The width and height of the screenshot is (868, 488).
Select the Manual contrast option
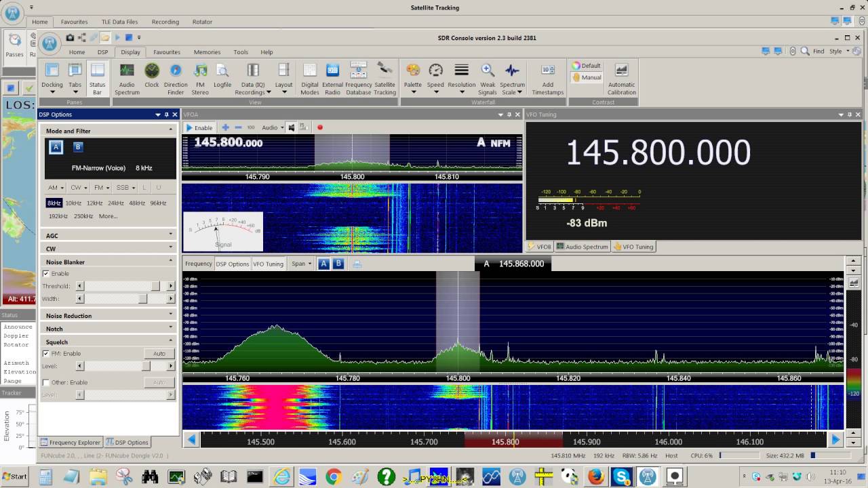pos(587,77)
